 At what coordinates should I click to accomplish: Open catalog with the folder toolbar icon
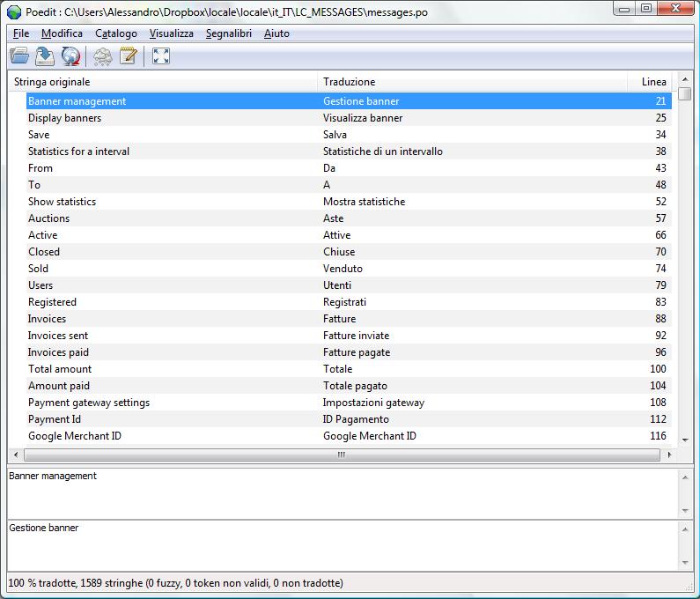tap(19, 56)
